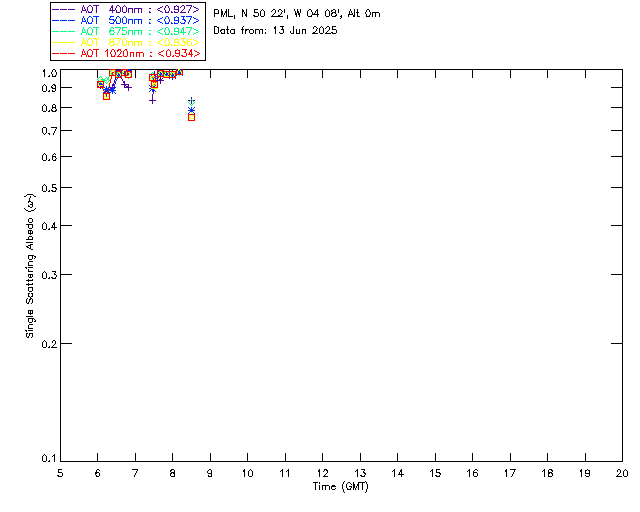640x512 pixels.
Task: Click the hour 6 x-axis label
Action: [x=98, y=473]
